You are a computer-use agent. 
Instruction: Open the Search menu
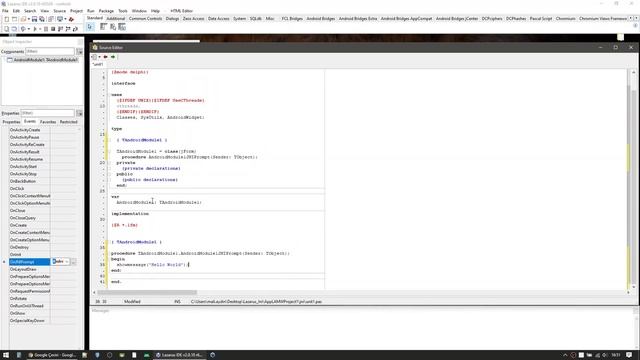30,11
